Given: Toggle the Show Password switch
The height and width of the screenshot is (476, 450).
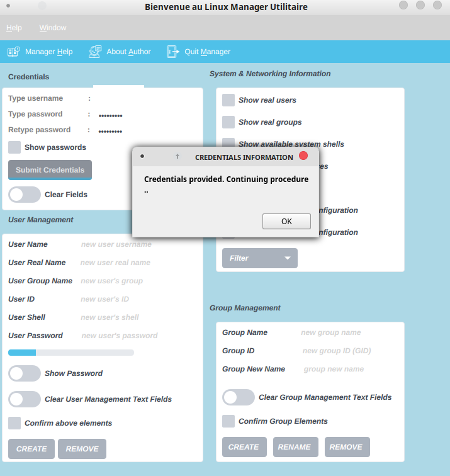Looking at the screenshot, I should (x=25, y=373).
